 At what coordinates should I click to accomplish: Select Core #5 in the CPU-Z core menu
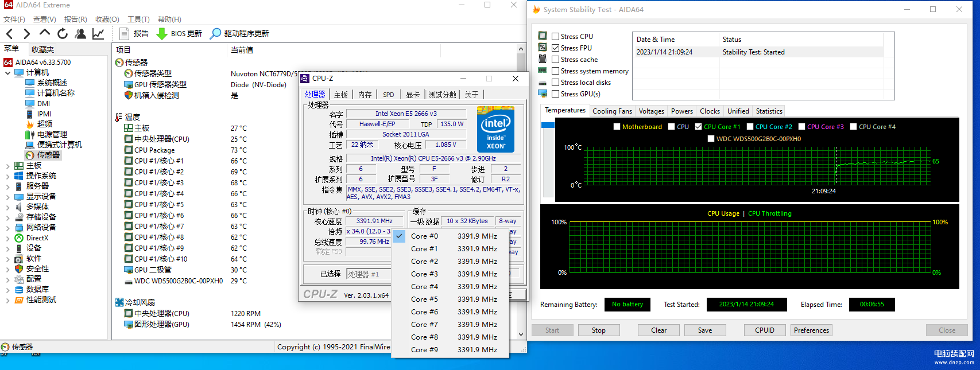pyautogui.click(x=450, y=299)
